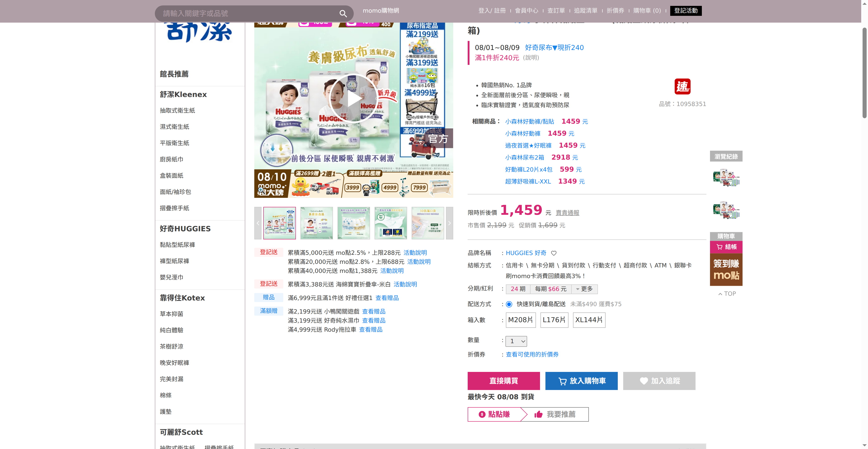Click the 結帳 checkout cart button
868x449 pixels.
click(x=726, y=247)
